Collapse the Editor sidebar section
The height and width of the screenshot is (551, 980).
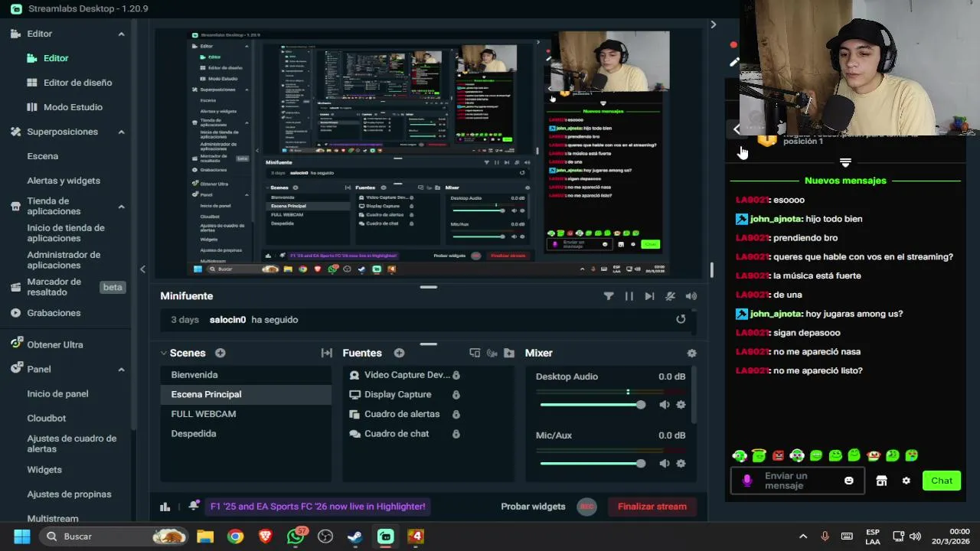(121, 34)
